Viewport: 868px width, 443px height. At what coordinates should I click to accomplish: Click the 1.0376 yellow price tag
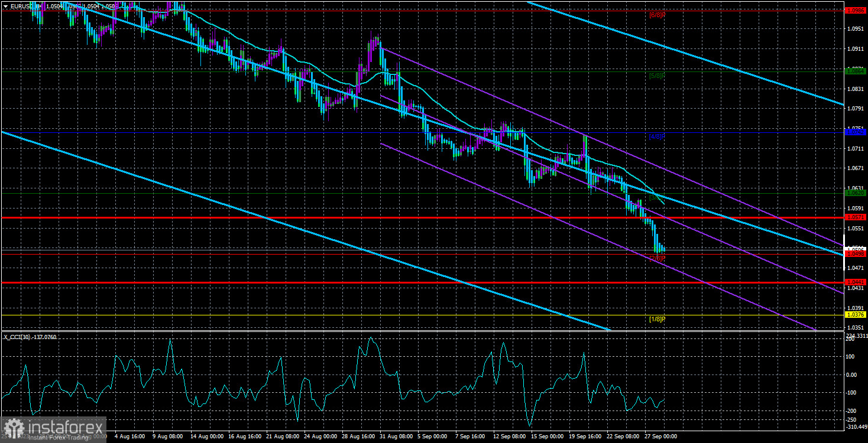(x=856, y=315)
